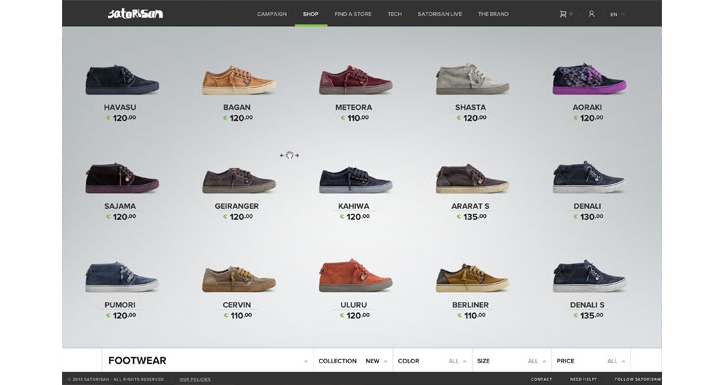The height and width of the screenshot is (385, 724).
Task: Open the Campaign menu item
Action: pyautogui.click(x=272, y=14)
